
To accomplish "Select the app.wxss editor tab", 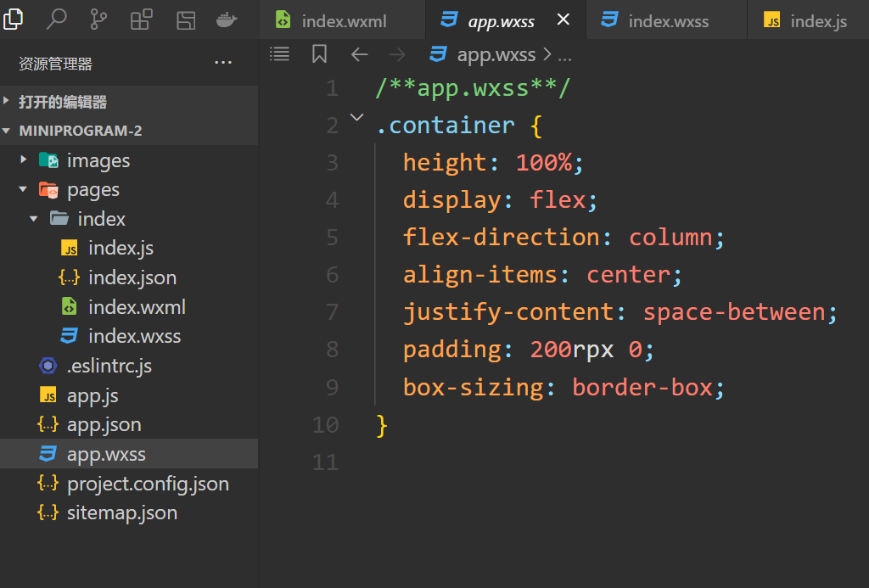I will (x=506, y=20).
